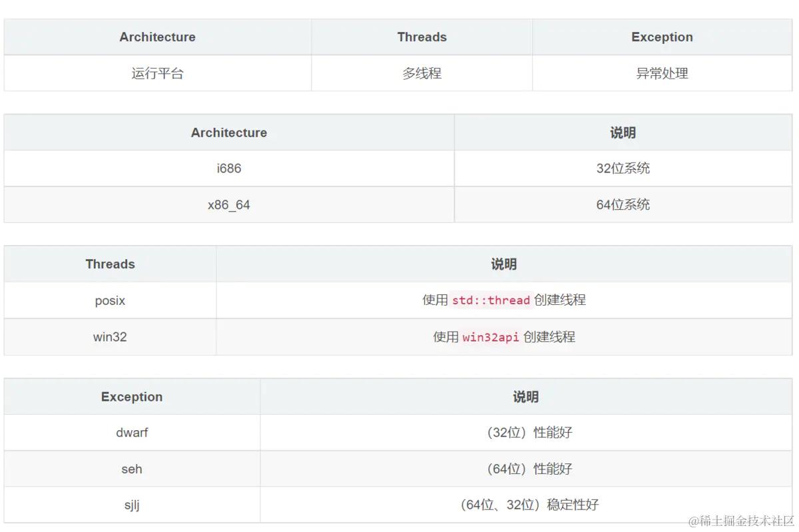
Task: Select the dwarf exception cell
Action: (132, 433)
